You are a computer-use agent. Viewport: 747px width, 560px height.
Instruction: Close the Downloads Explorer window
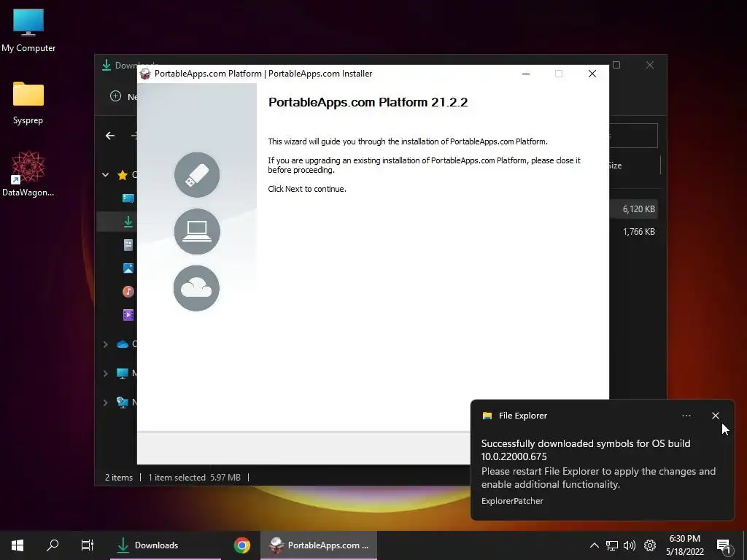650,65
